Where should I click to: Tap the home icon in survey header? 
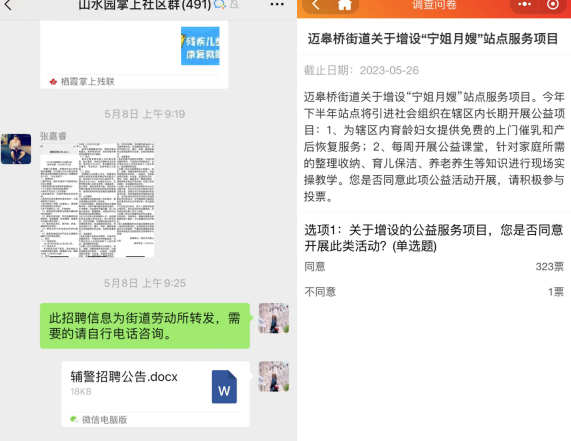tap(344, 5)
